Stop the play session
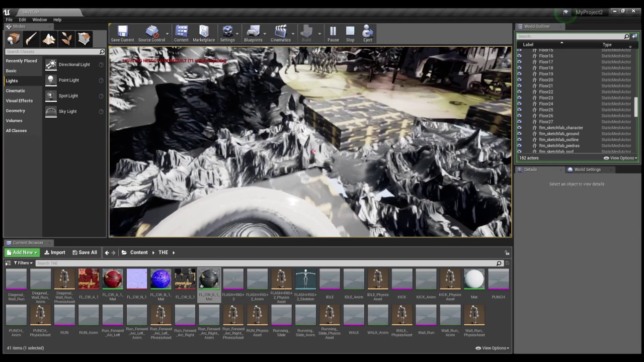This screenshot has height=362, width=644. pos(350,33)
